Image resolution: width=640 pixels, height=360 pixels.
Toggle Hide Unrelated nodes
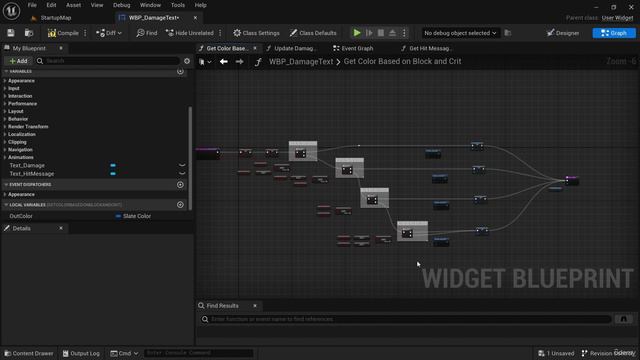[189, 33]
